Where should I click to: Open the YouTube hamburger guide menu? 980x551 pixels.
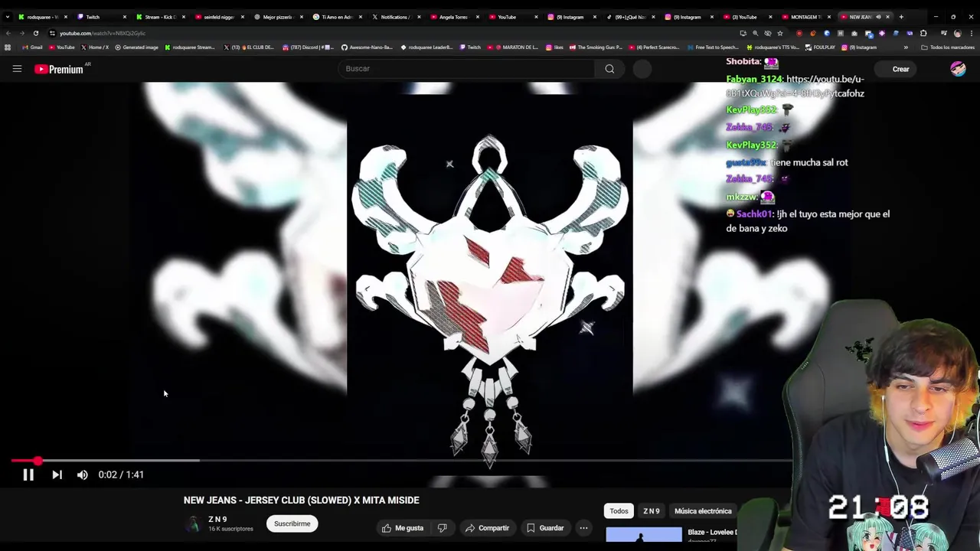tap(17, 69)
